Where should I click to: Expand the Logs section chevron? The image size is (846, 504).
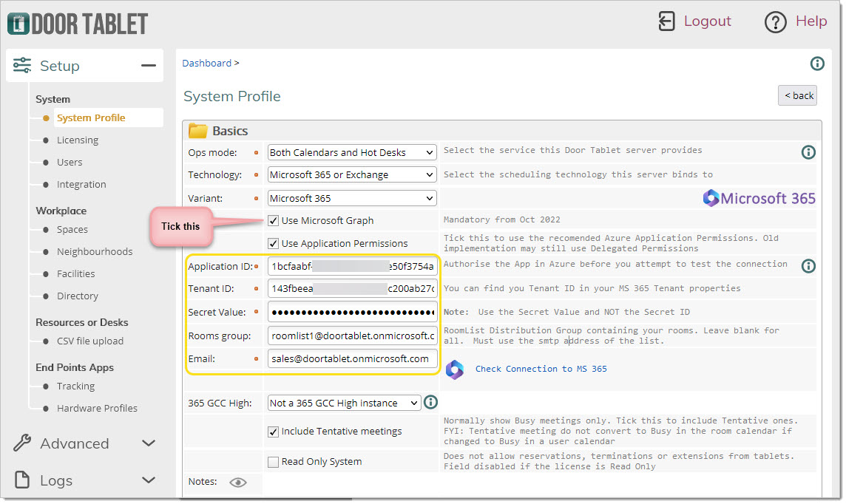click(149, 480)
